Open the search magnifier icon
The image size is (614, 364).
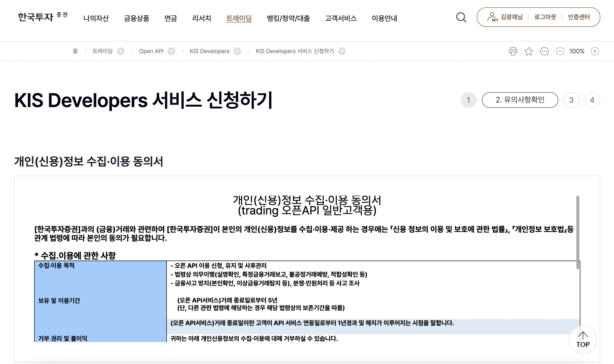click(461, 17)
